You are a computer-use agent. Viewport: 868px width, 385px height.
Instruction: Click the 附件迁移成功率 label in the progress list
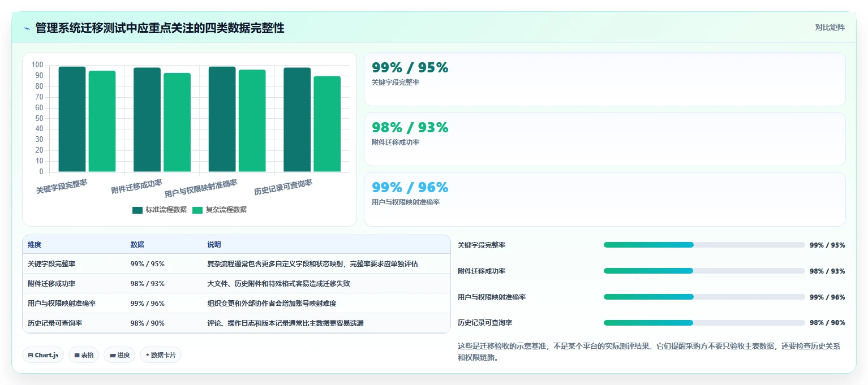pos(482,271)
